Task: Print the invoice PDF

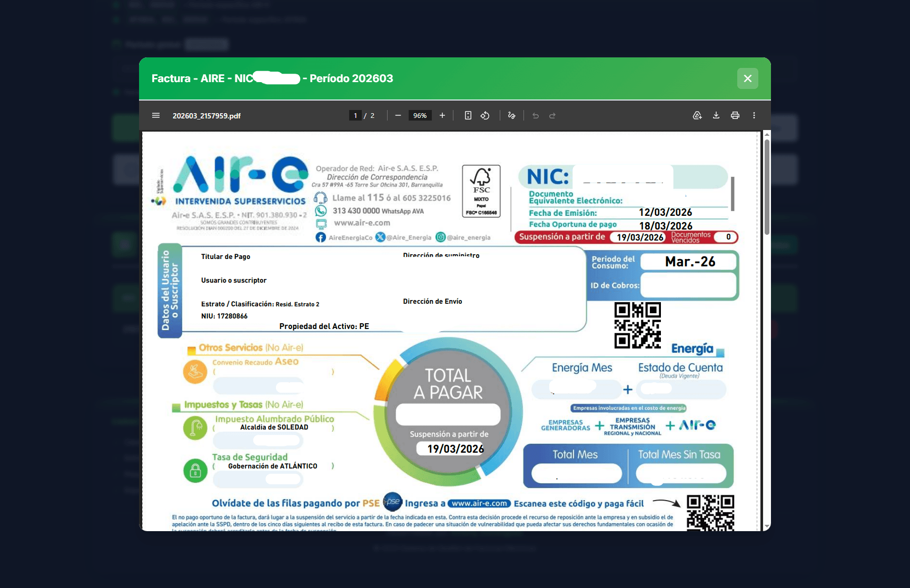Action: pos(735,115)
